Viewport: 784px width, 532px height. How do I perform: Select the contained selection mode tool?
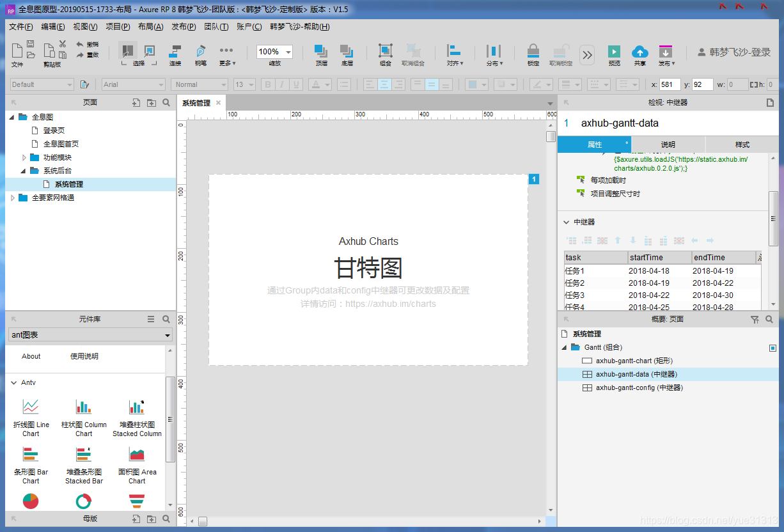[149, 51]
